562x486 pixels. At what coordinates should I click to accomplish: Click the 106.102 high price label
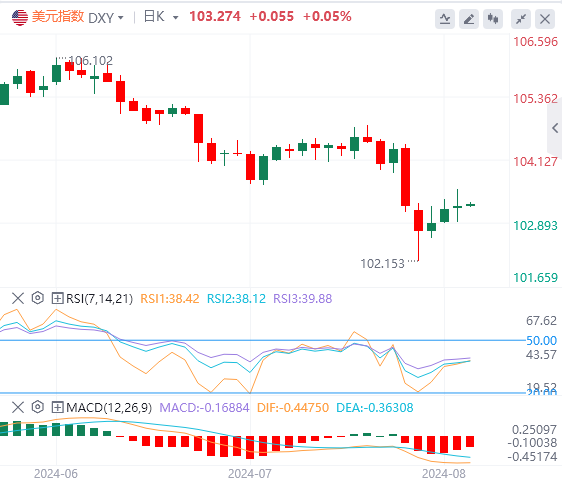point(90,60)
